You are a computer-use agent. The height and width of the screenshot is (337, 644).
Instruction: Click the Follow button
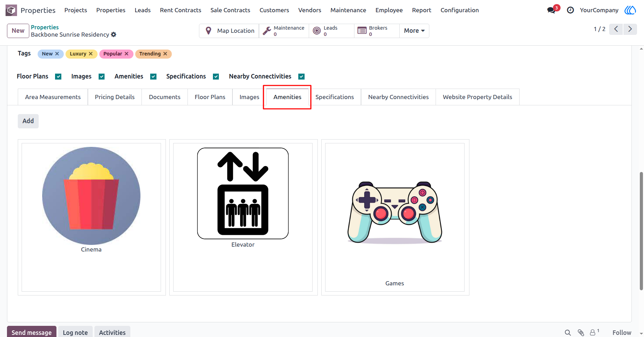pyautogui.click(x=622, y=332)
